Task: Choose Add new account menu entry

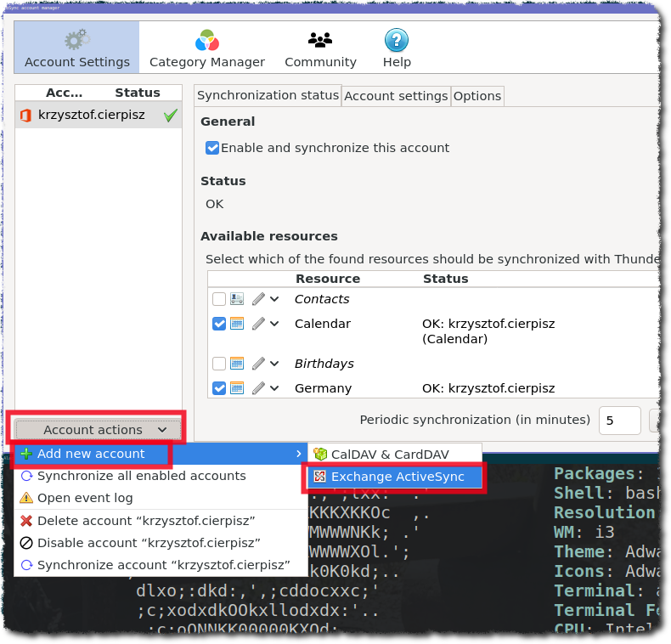Action: point(161,454)
